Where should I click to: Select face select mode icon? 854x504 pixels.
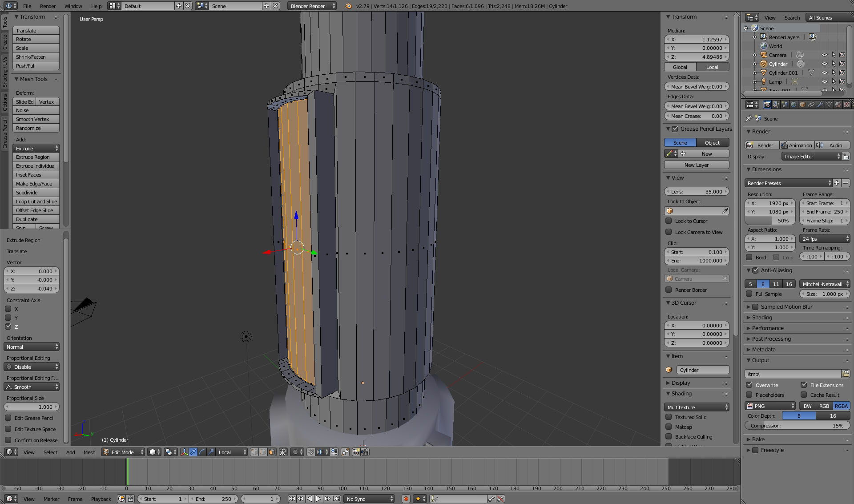272,452
